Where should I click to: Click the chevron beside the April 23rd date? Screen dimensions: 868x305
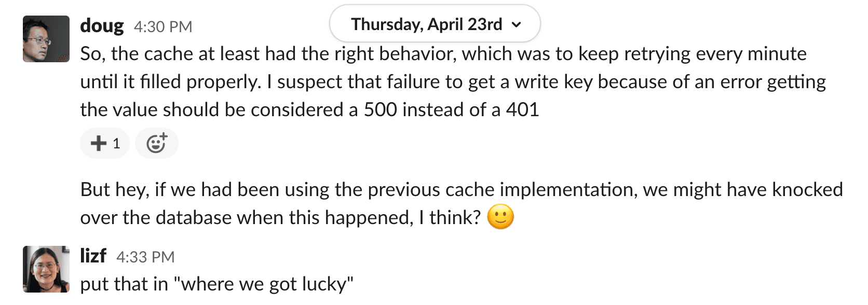[x=516, y=24]
